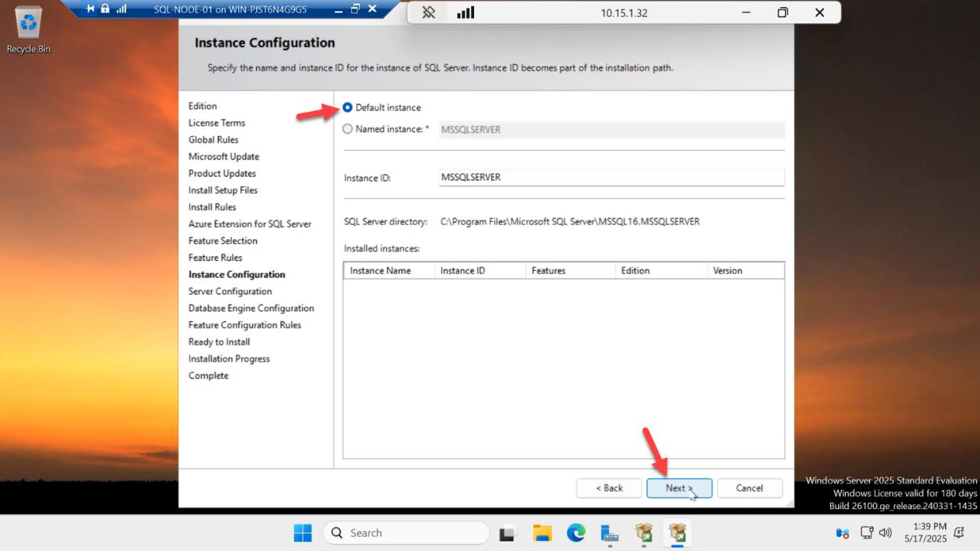This screenshot has width=980, height=551.
Task: Click the Feature Rules step text
Action: pyautogui.click(x=215, y=257)
